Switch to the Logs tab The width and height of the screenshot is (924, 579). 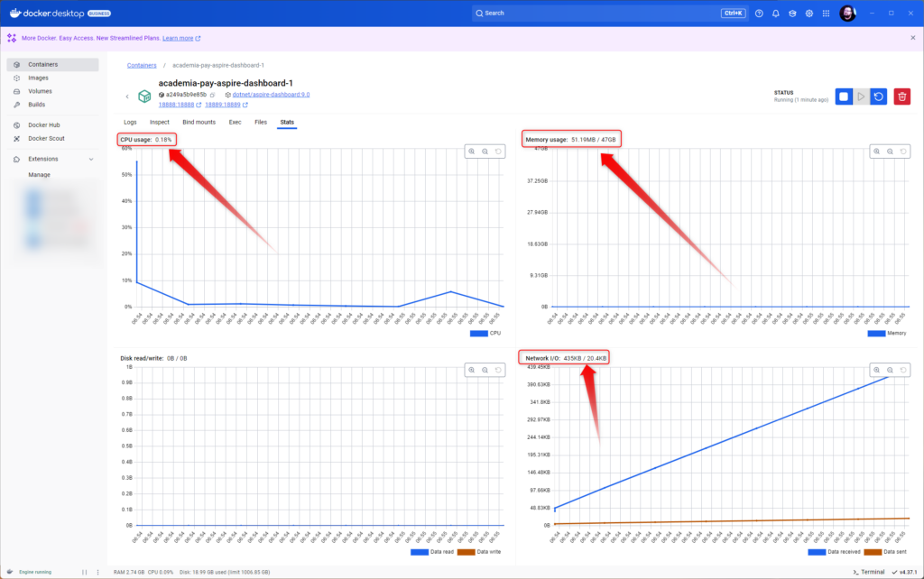[130, 122]
